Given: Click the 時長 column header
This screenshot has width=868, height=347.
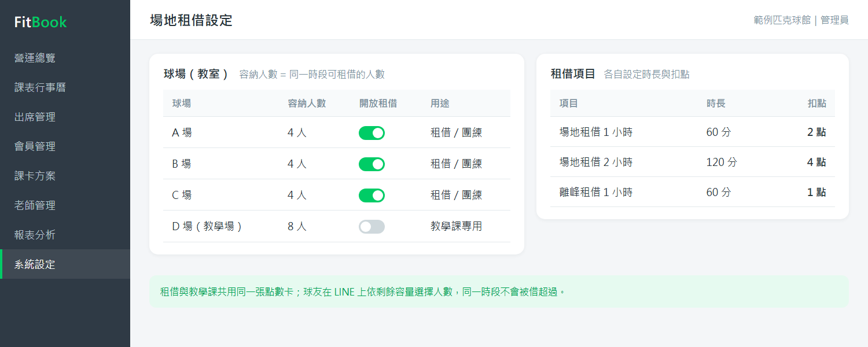Looking at the screenshot, I should (x=716, y=104).
